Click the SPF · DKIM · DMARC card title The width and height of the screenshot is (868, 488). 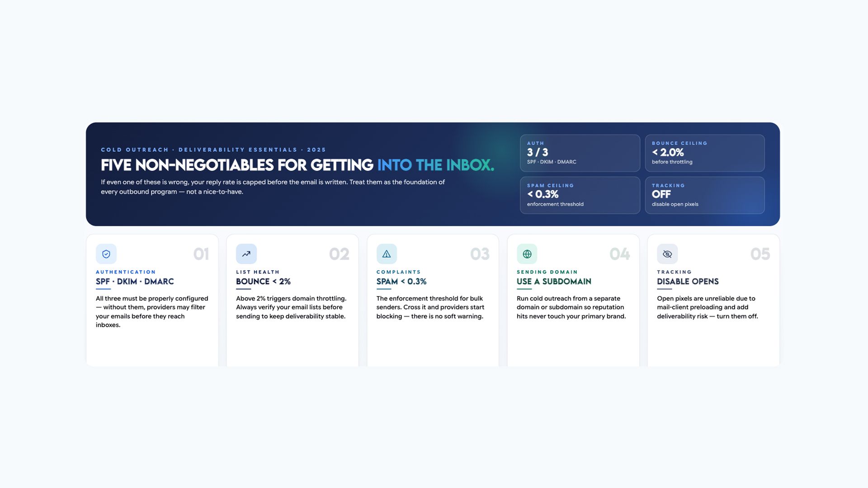pos(135,282)
